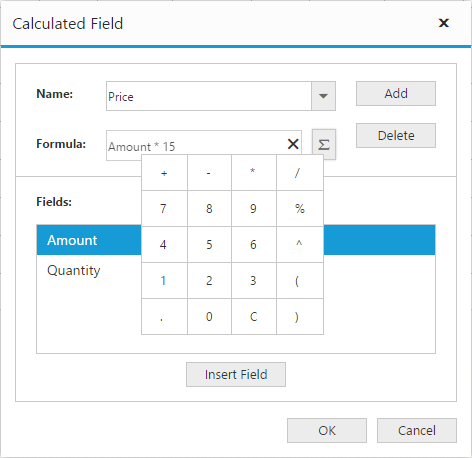The height and width of the screenshot is (458, 472).
Task: Click the sigma formula popup icon
Action: point(324,145)
